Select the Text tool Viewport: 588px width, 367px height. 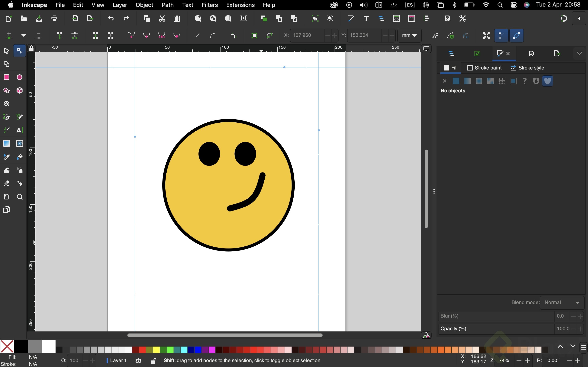click(19, 130)
